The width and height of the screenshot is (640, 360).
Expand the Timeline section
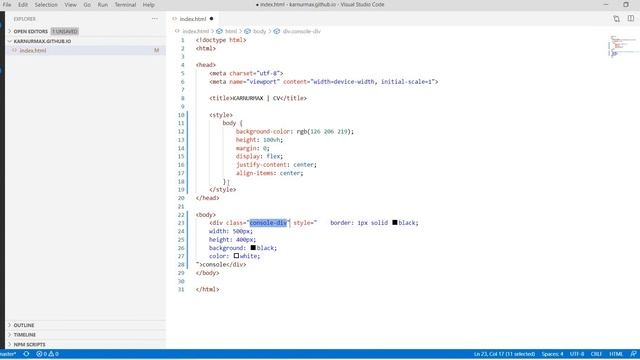[24, 335]
